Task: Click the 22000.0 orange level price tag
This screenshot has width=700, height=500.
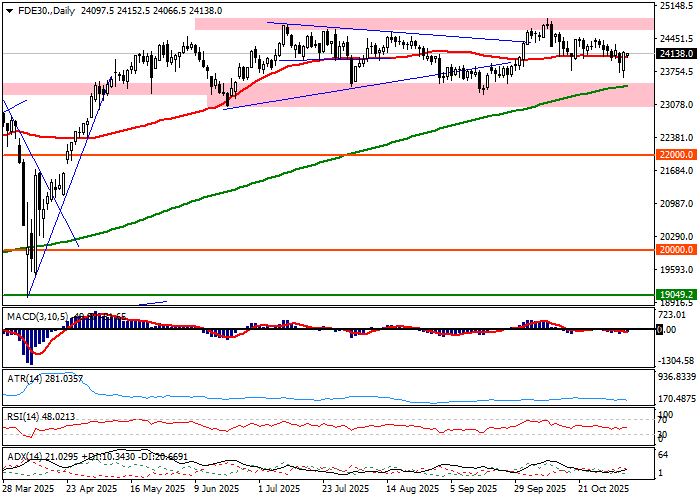Action: tap(676, 155)
